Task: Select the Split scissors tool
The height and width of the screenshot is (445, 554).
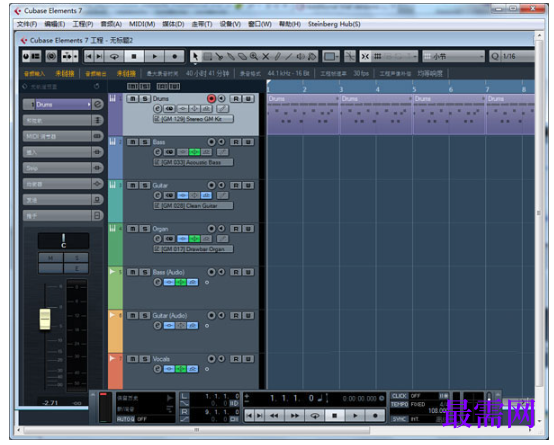Action: (219, 57)
